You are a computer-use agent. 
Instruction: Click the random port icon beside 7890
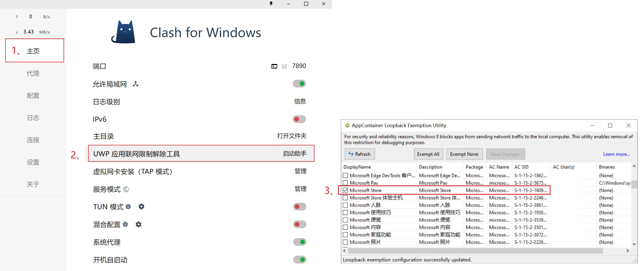tap(284, 66)
